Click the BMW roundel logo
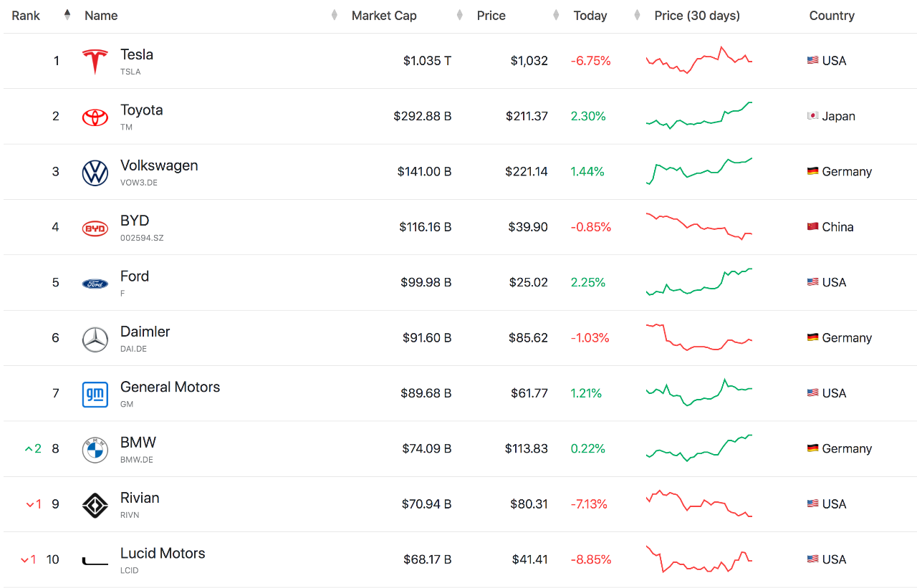Image resolution: width=917 pixels, height=588 pixels. pyautogui.click(x=95, y=450)
